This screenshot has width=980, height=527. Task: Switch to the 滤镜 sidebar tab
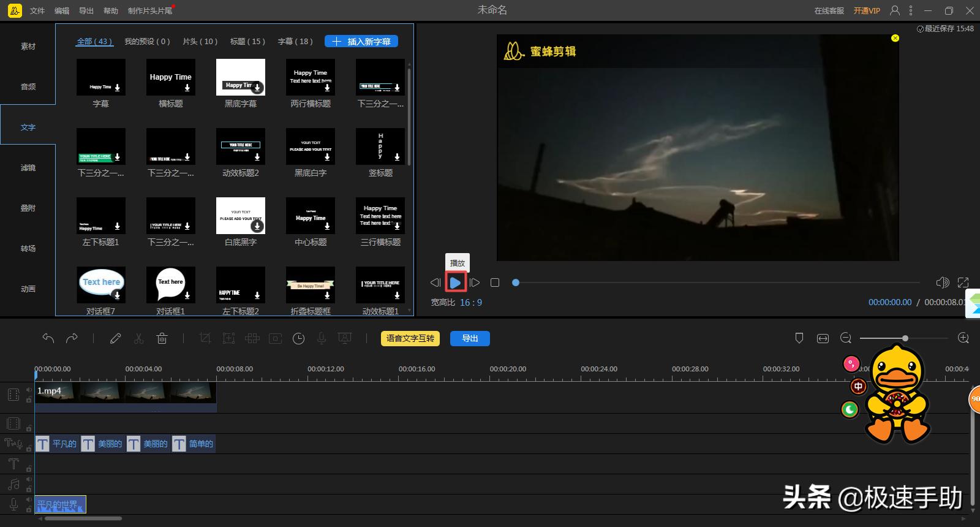click(28, 168)
